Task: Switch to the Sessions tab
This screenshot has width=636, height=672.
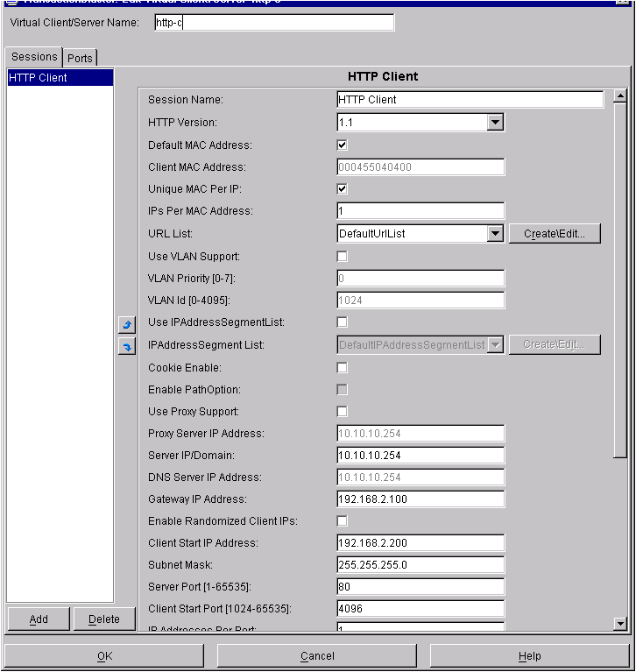Action: click(x=34, y=57)
